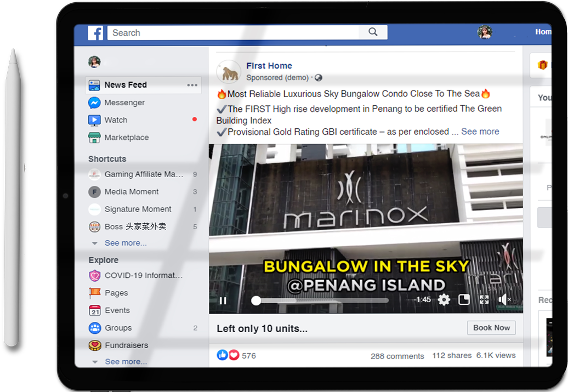Mute the video volume
568x392 pixels.
(x=503, y=299)
